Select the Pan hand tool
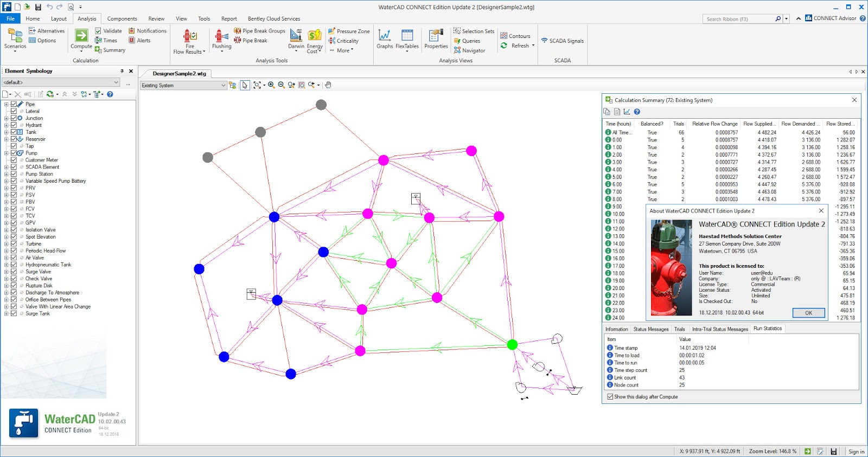 pyautogui.click(x=328, y=85)
